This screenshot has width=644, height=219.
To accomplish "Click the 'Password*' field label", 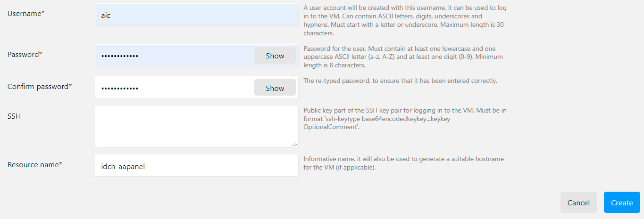I will coord(25,55).
